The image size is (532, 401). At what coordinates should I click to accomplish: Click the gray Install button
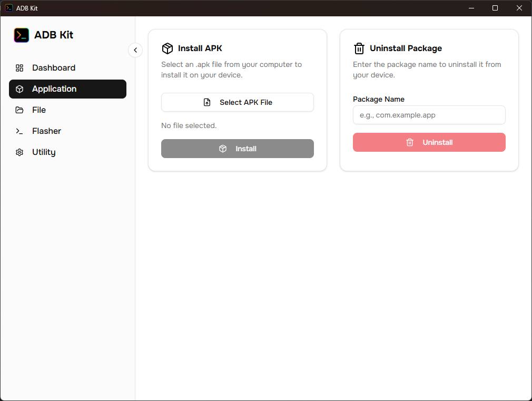238,149
